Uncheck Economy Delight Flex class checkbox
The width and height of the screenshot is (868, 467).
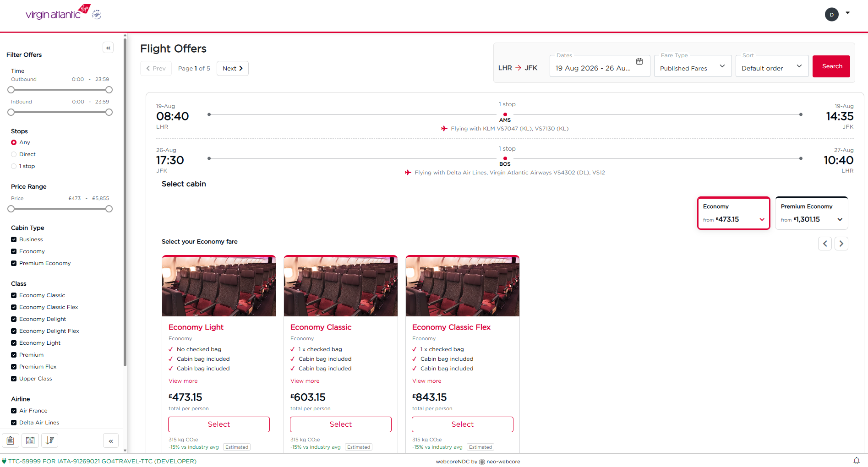pyautogui.click(x=14, y=331)
